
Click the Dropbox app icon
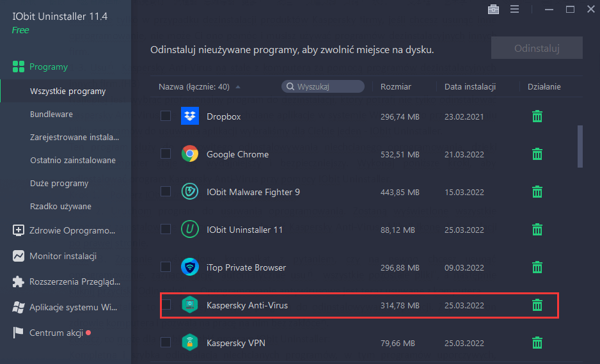(x=190, y=116)
